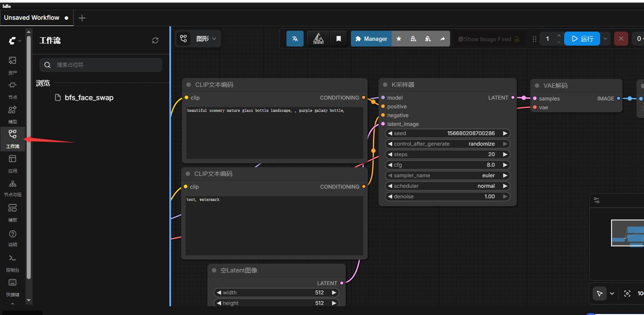This screenshot has height=315, width=644.
Task: Open the 模板 templates sidebar icon
Action: [x=13, y=212]
